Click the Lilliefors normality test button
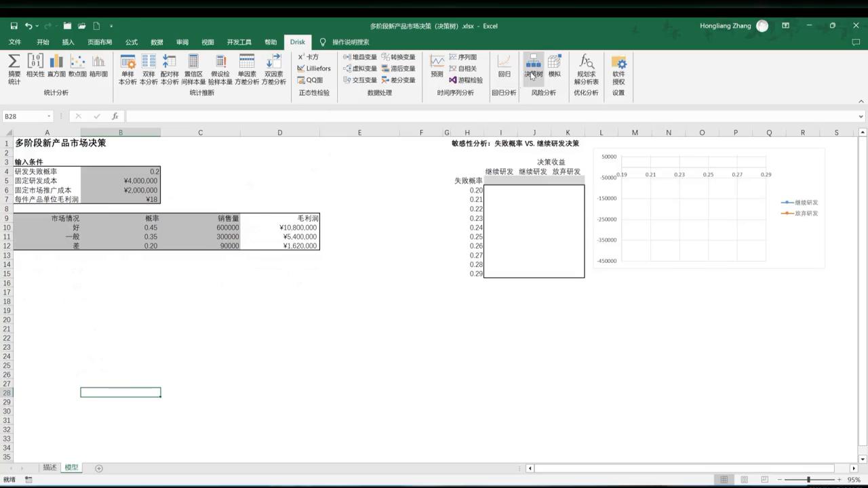The height and width of the screenshot is (488, 868). coord(314,68)
